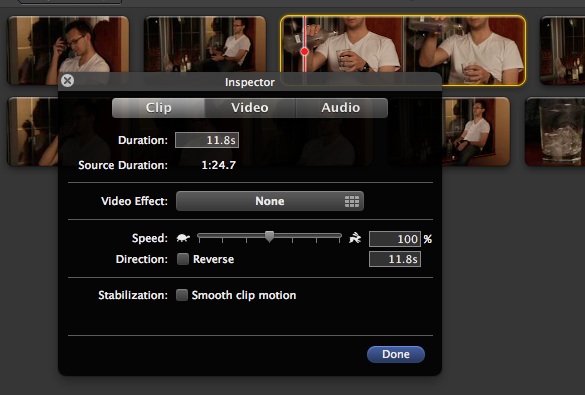The height and width of the screenshot is (395, 585).
Task: Click the turtle slow speed icon
Action: pyautogui.click(x=183, y=238)
